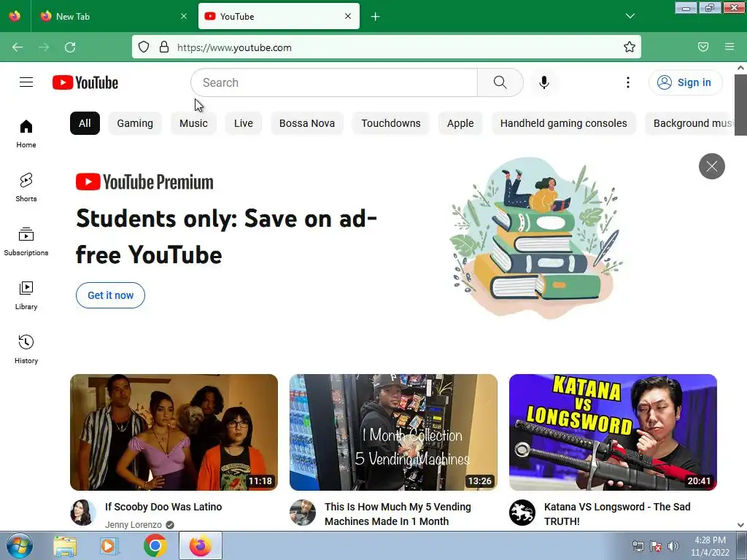Choose the Bossa Nova chip
This screenshot has height=560, width=747.
[x=307, y=123]
